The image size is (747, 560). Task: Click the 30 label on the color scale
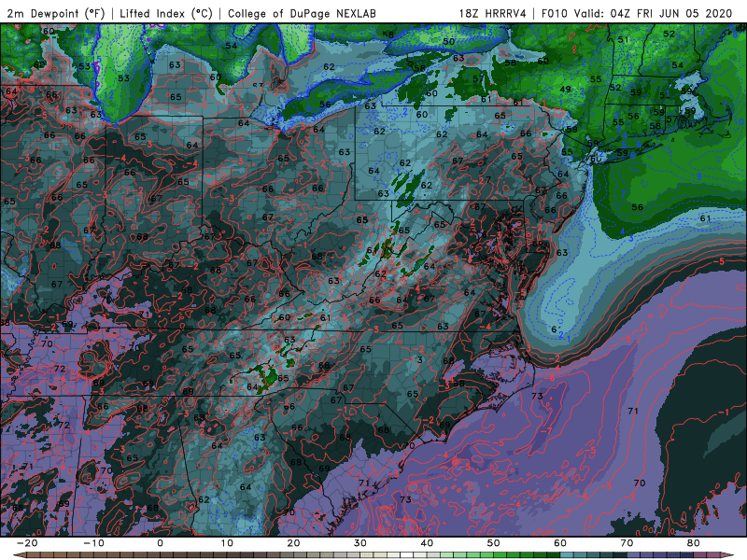tap(360, 543)
